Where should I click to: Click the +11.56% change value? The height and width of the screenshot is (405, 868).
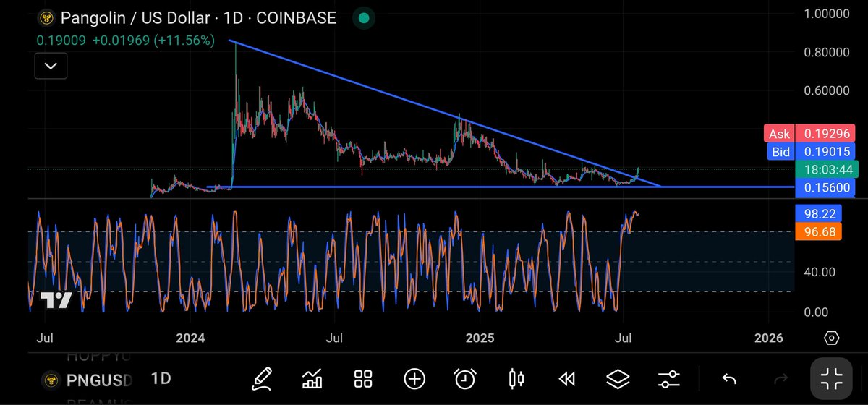(x=183, y=40)
